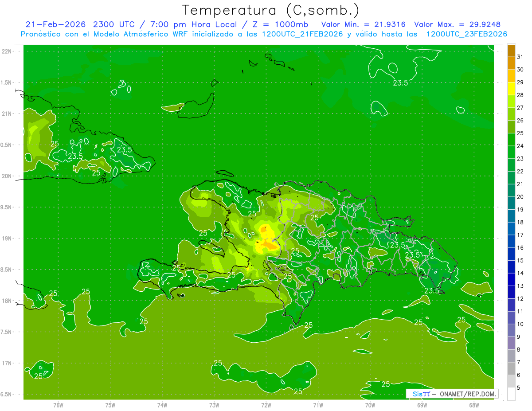
Task: Click the "21N" latitude label
Action: 7,114
